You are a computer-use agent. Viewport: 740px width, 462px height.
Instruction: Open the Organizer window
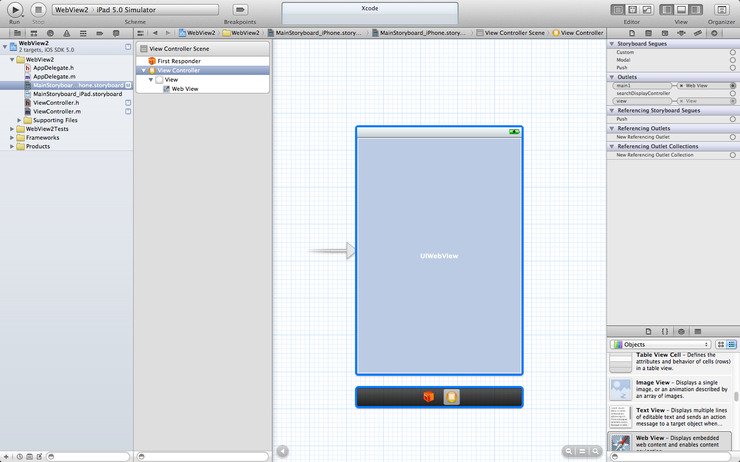pos(721,9)
